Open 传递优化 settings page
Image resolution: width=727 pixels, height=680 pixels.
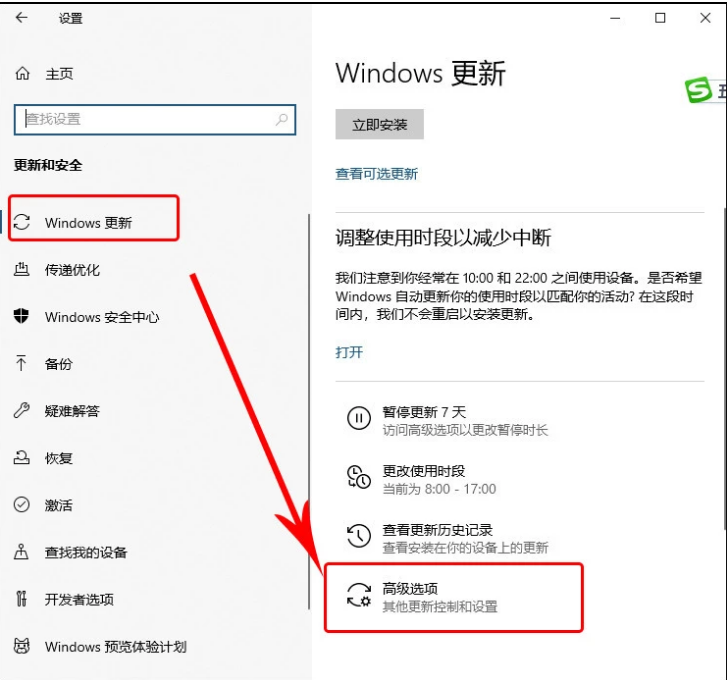(72, 270)
